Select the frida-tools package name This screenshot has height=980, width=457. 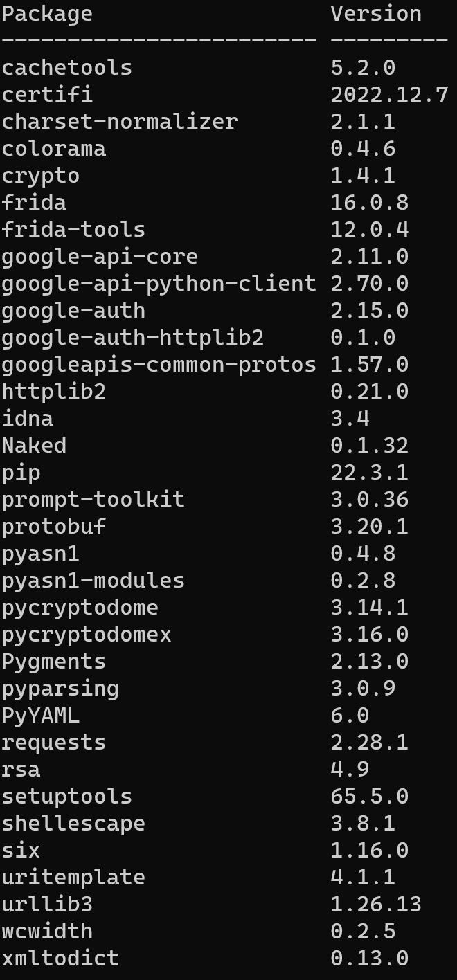[x=73, y=229]
